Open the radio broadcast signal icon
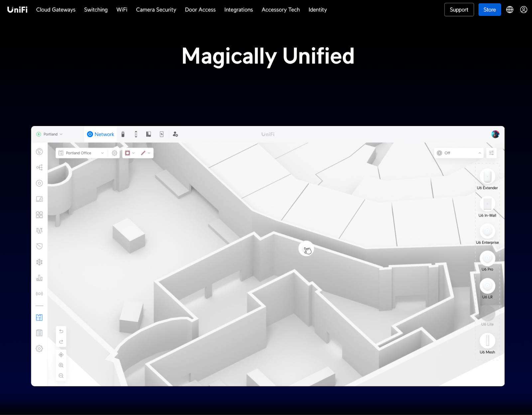The height and width of the screenshot is (415, 532). click(x=39, y=294)
